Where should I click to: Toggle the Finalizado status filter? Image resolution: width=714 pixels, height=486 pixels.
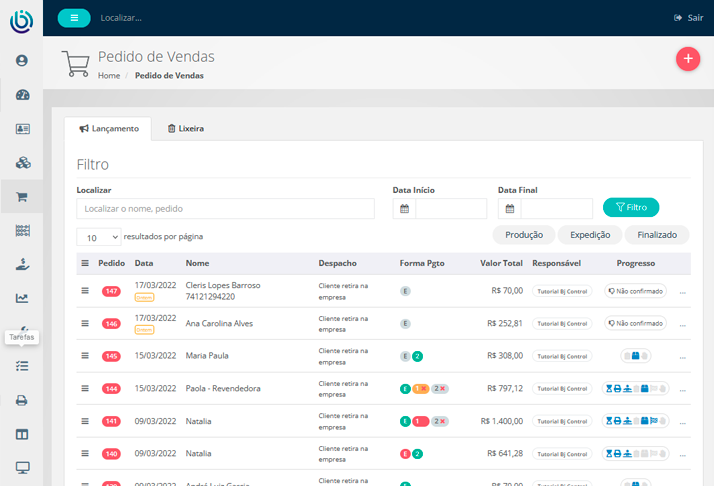(x=657, y=235)
